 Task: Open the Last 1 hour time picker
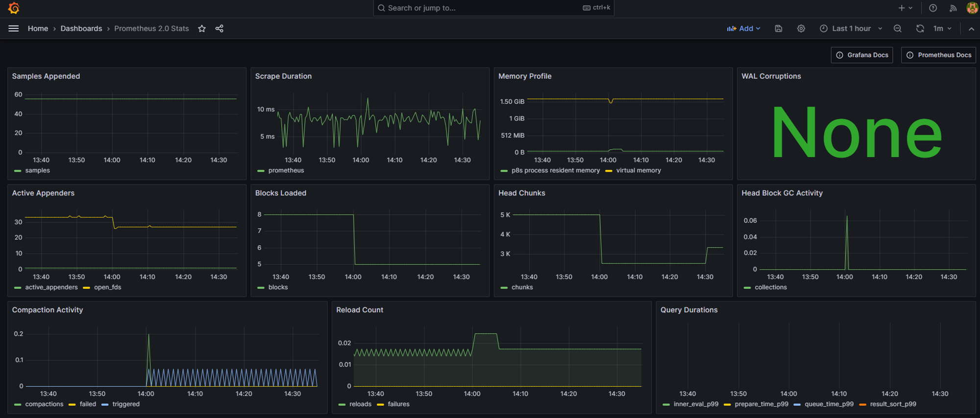click(x=851, y=28)
